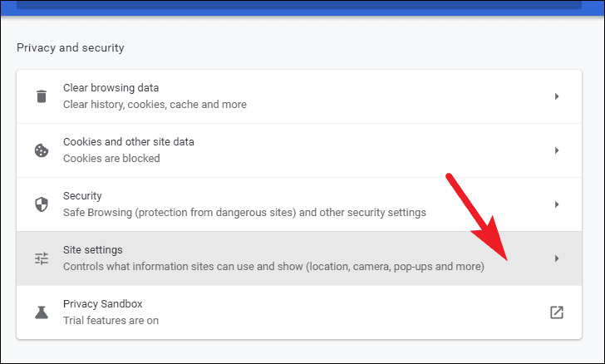This screenshot has width=605, height=364.
Task: Expand Clear browsing data arrow
Action: click(557, 96)
